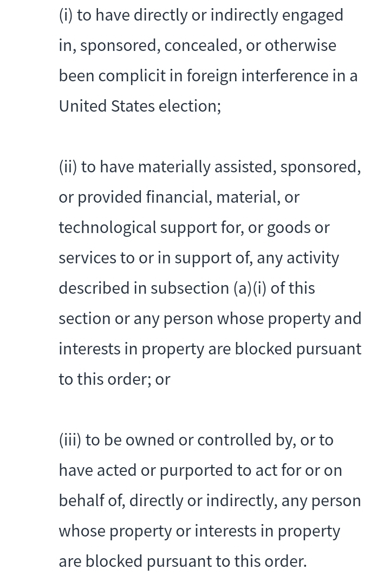Click the words "any activity"

[x=298, y=258]
